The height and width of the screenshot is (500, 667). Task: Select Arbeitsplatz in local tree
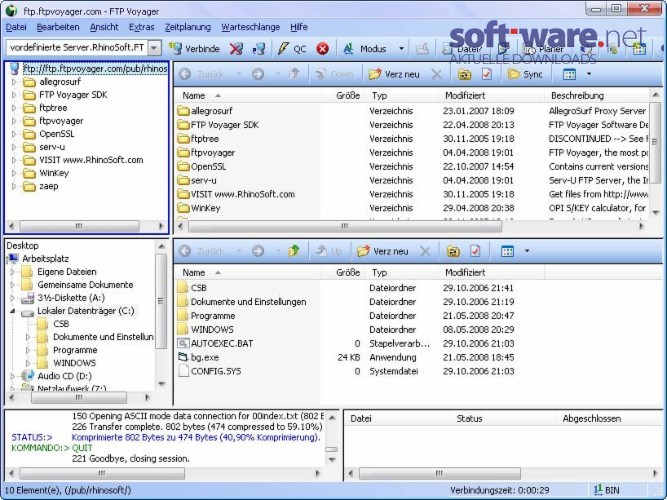[x=45, y=259]
